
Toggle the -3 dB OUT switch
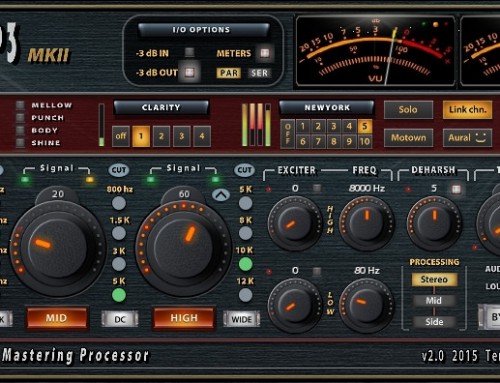189,72
